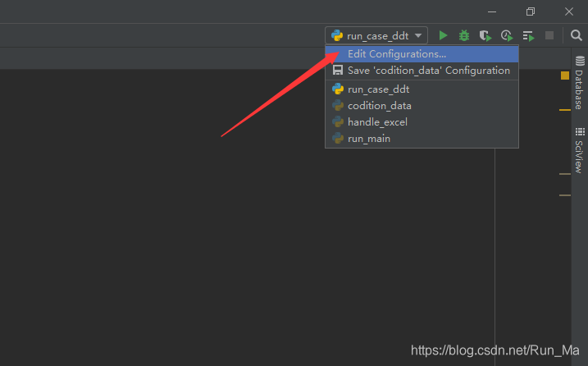Open the Database tool window tab
Image resolution: width=588 pixels, height=366 pixels.
click(580, 83)
